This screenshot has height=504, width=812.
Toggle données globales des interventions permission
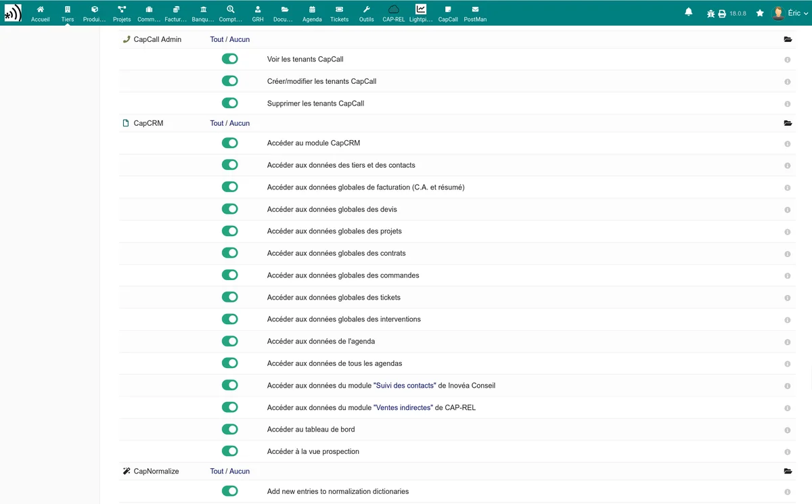click(x=230, y=319)
